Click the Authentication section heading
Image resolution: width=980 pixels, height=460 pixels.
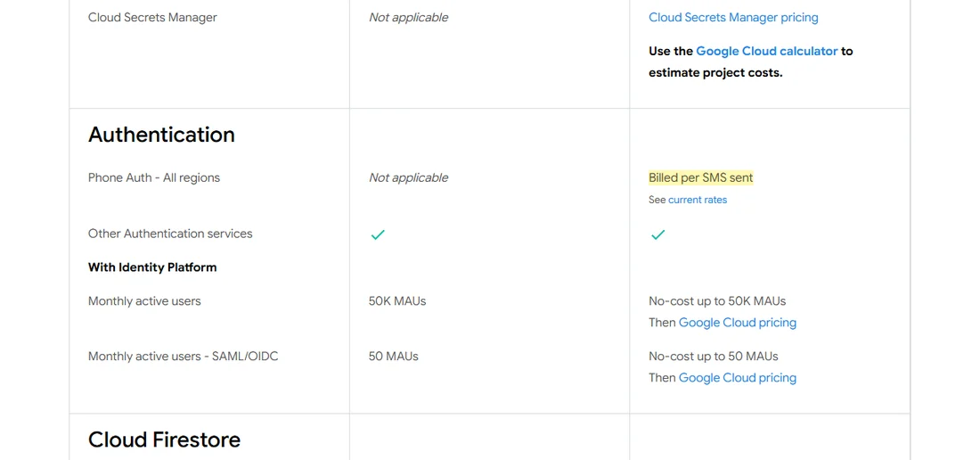tap(161, 135)
